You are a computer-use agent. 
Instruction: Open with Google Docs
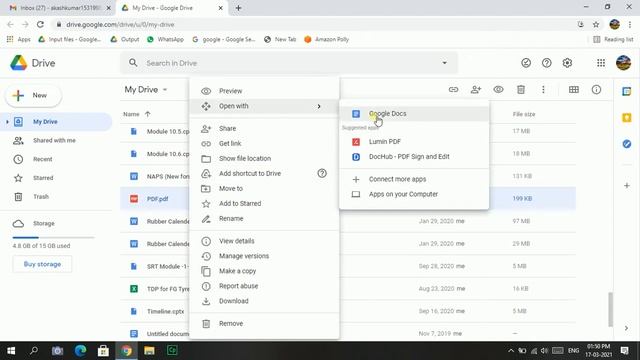tap(414, 113)
